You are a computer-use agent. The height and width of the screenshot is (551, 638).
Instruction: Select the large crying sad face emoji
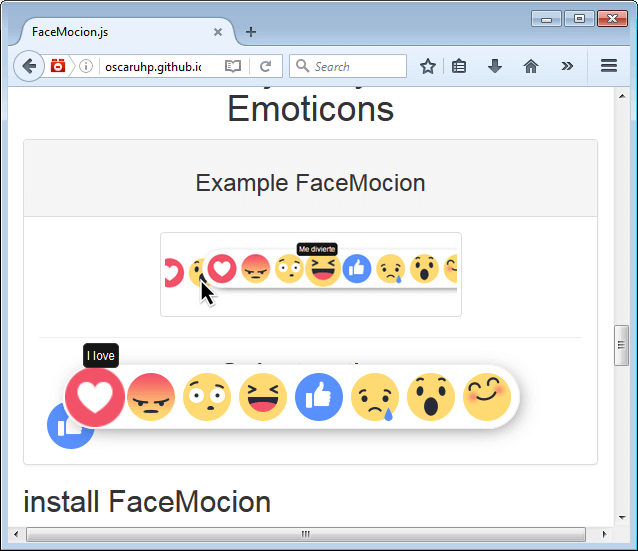pyautogui.click(x=375, y=397)
